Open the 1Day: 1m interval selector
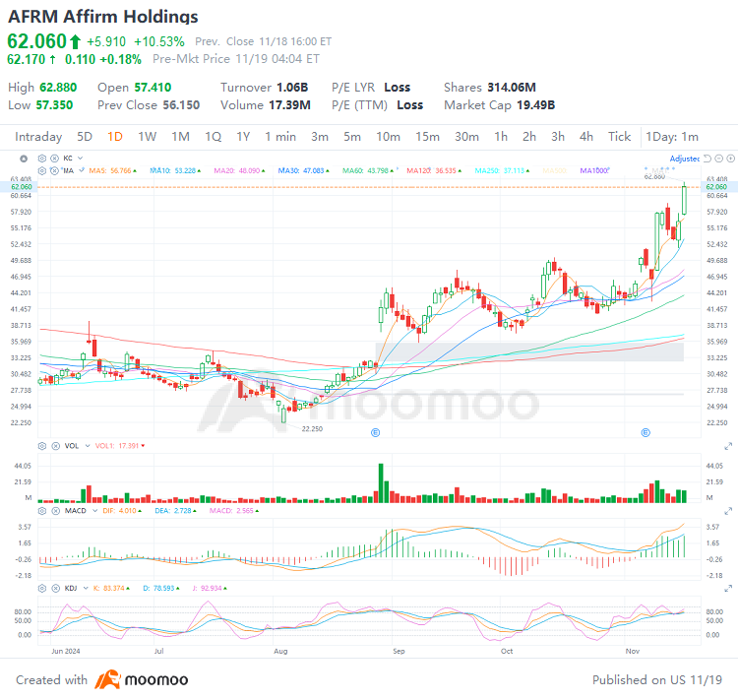 (672, 137)
